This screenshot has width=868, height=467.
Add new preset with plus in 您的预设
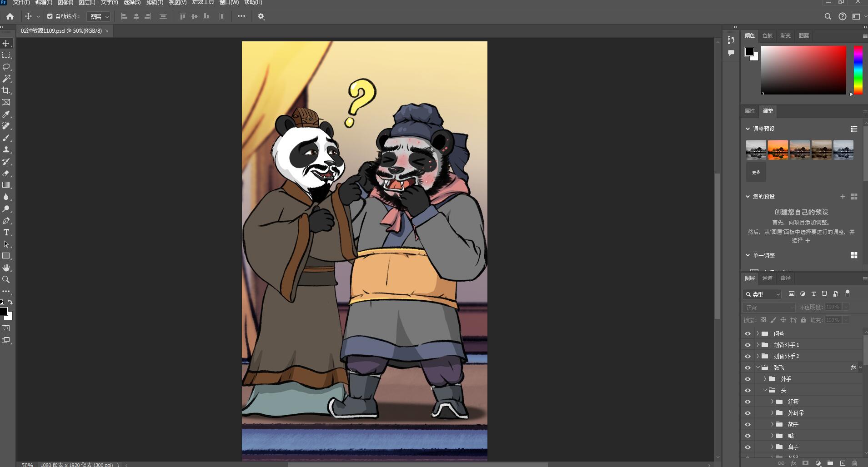[x=843, y=197]
